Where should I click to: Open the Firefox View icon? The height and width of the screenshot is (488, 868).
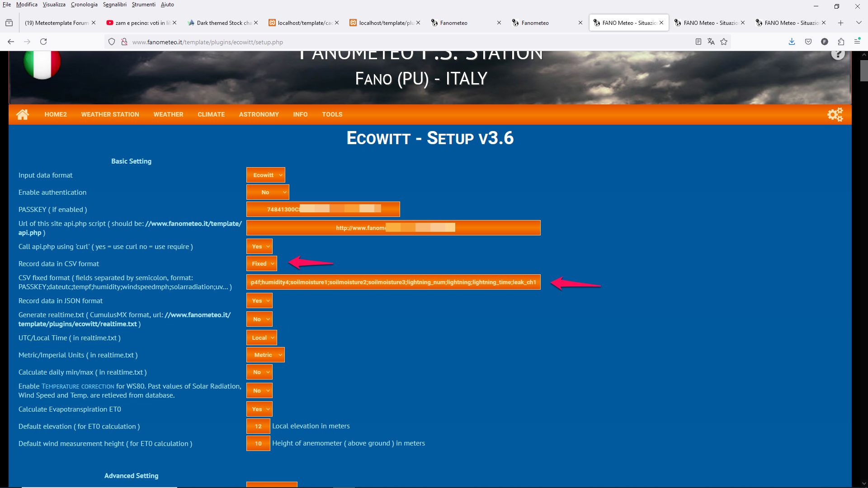click(x=9, y=23)
